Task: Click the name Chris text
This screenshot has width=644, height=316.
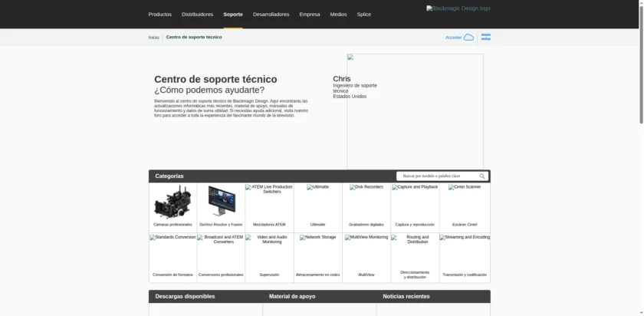Action: [342, 79]
